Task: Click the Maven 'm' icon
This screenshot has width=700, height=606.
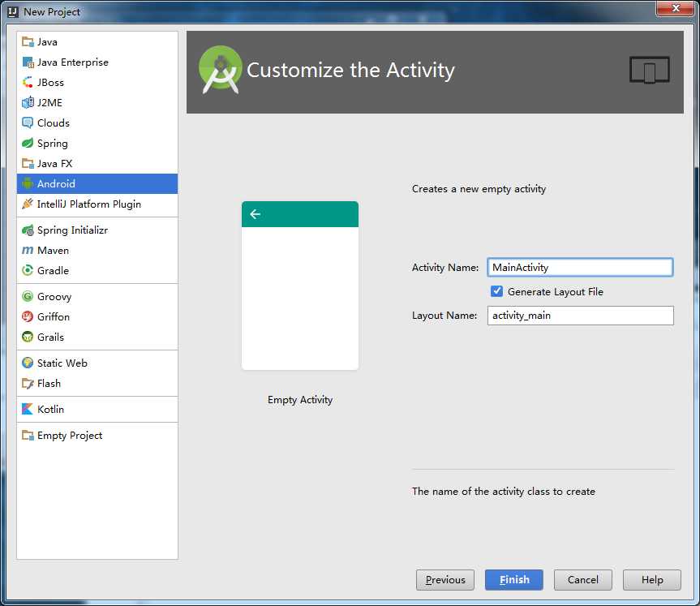Action: click(x=28, y=250)
